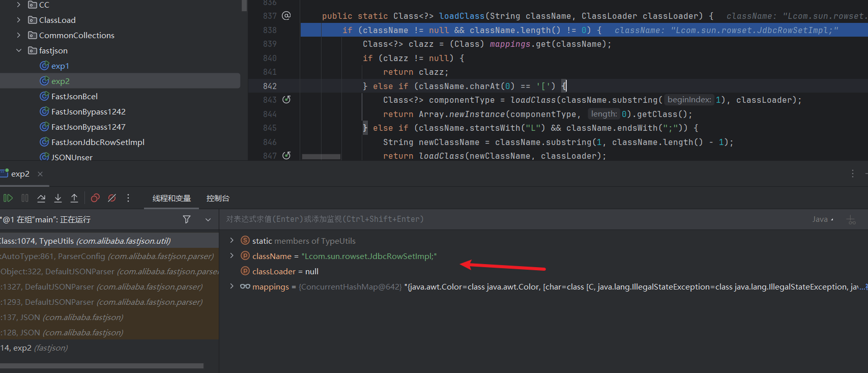Screen dimensions: 868x373
Task: Select the exp2 (fastjson) stack frame
Action: pos(109,348)
